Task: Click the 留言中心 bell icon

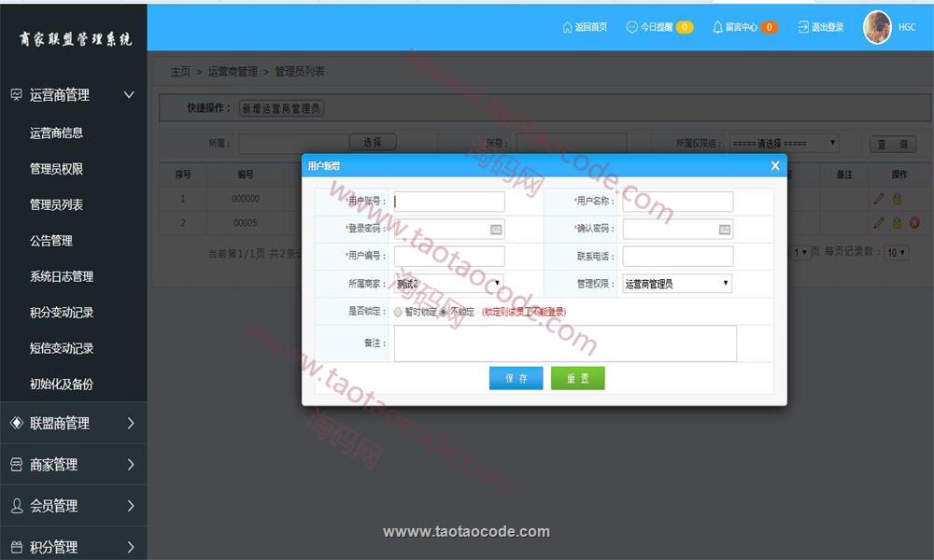Action: 717,27
